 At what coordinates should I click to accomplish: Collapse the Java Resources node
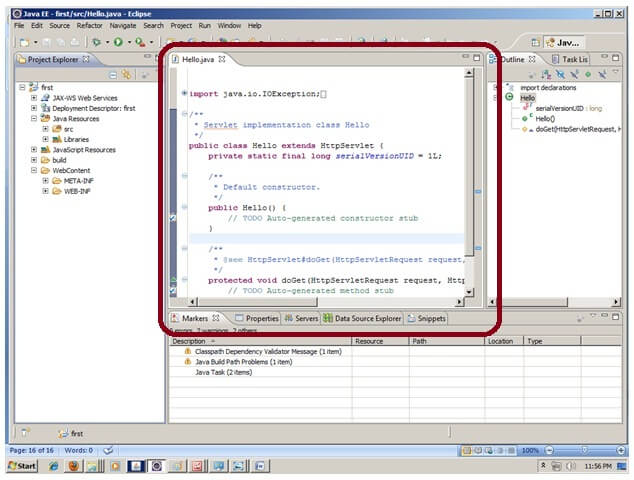coord(34,118)
